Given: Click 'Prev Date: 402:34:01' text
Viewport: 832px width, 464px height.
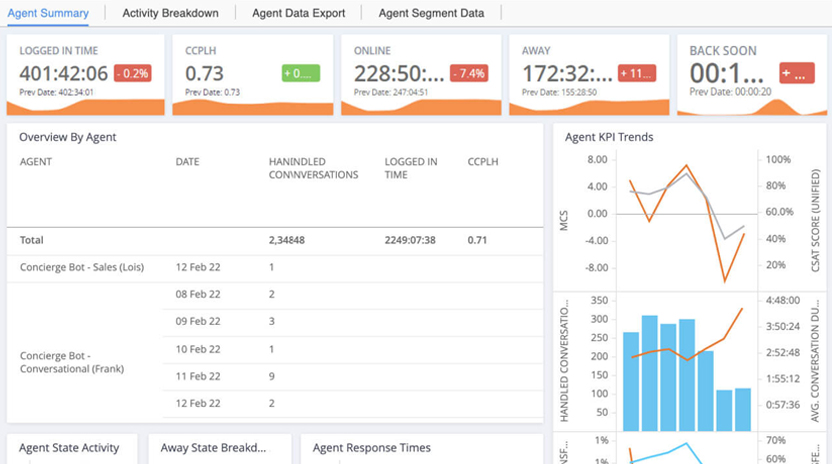Looking at the screenshot, I should pos(56,92).
